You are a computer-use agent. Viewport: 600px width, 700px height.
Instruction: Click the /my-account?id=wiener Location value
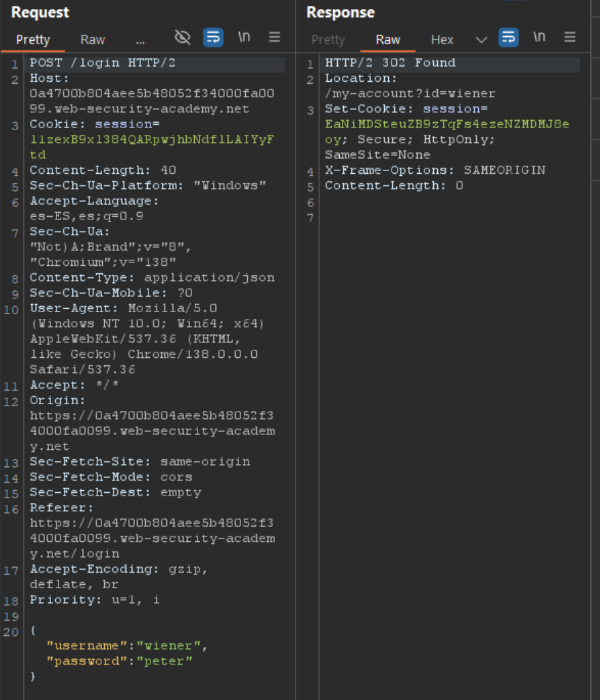point(410,94)
